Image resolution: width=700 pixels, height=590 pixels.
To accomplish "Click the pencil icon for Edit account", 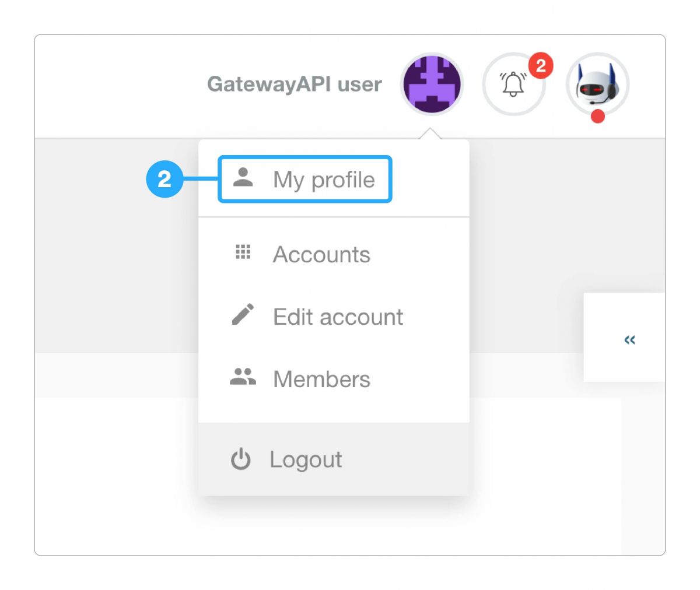I will [x=243, y=315].
